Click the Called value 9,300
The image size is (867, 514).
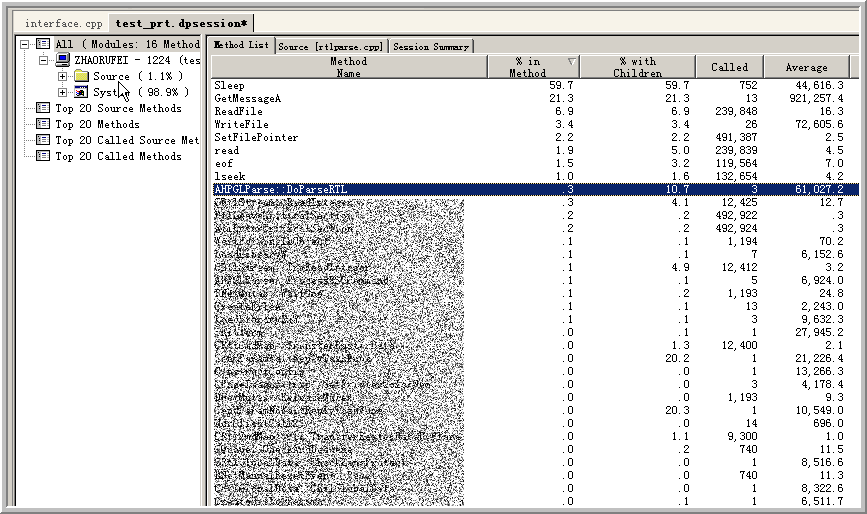pos(743,437)
